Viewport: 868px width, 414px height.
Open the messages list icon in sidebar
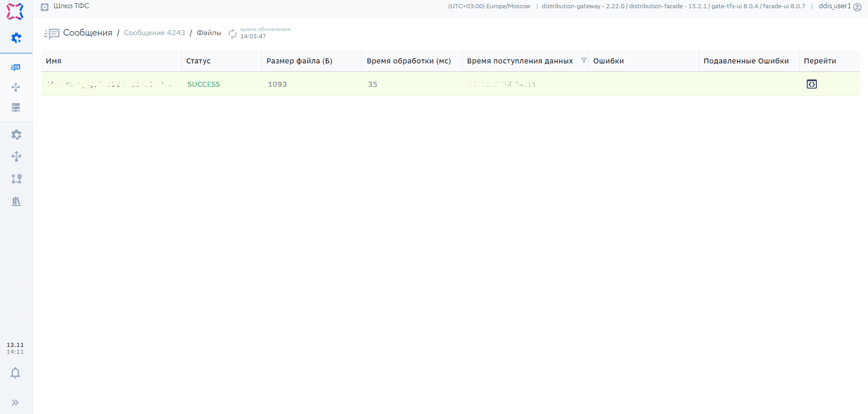(16, 68)
